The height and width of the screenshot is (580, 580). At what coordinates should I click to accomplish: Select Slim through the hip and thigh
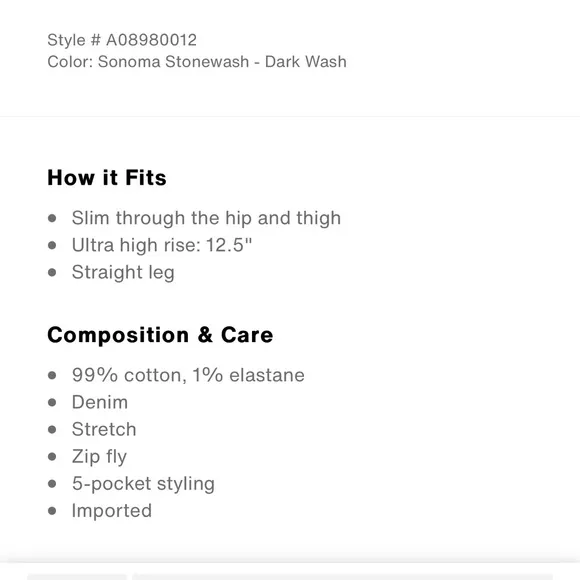click(206, 218)
